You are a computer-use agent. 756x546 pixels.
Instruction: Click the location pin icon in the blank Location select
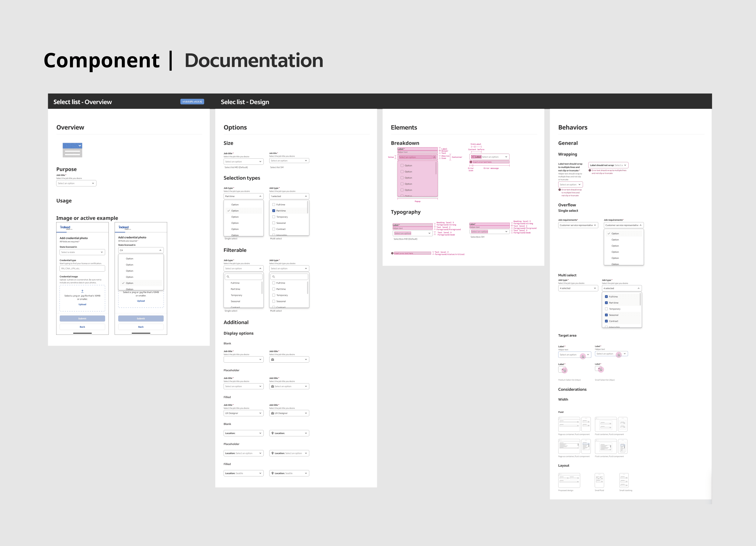pyautogui.click(x=273, y=433)
